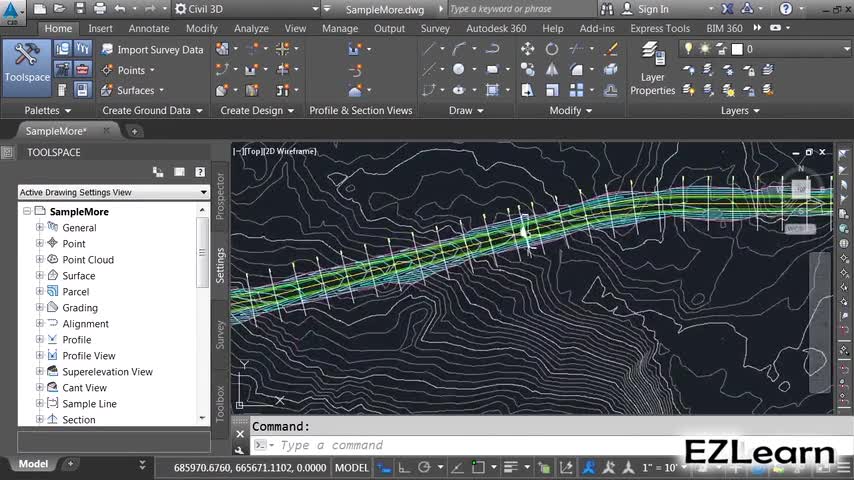Click the Import Survey Data icon
Screen dimensions: 854x480
[107, 49]
